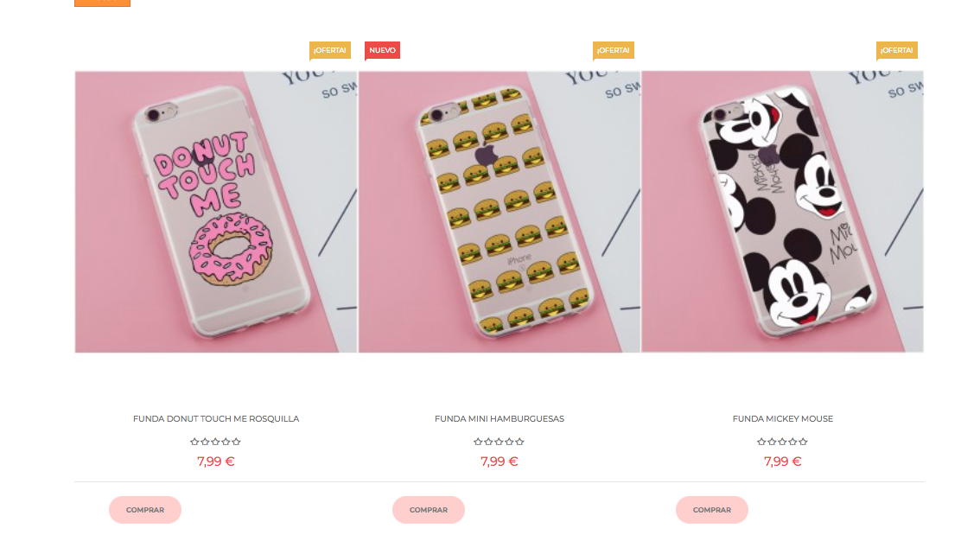Buy the Mickey Mouse case with the Comprar button

click(x=712, y=510)
